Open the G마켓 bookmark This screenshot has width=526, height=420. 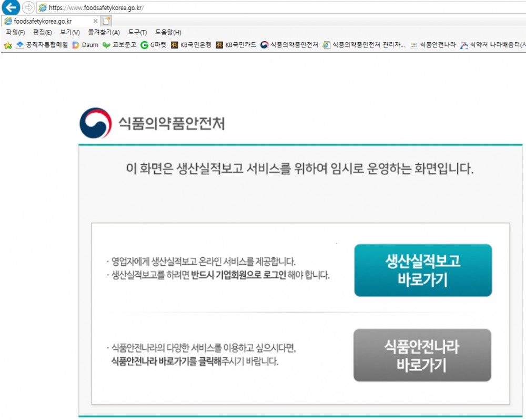click(x=153, y=45)
